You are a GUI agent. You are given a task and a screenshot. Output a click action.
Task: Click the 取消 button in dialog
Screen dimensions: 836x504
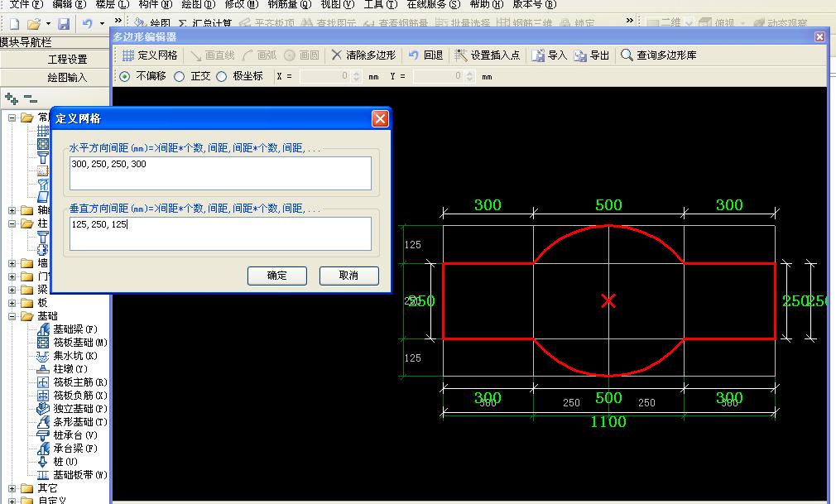tap(348, 276)
